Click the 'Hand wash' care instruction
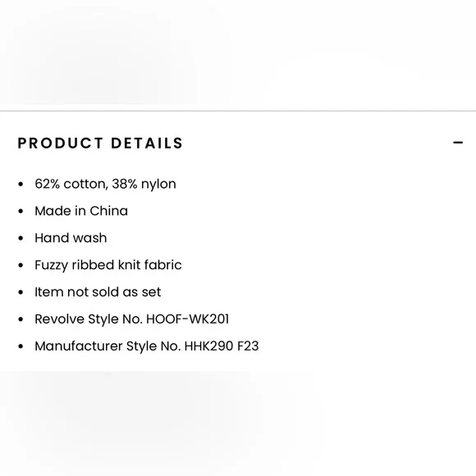Image resolution: width=476 pixels, height=476 pixels. [x=71, y=238]
